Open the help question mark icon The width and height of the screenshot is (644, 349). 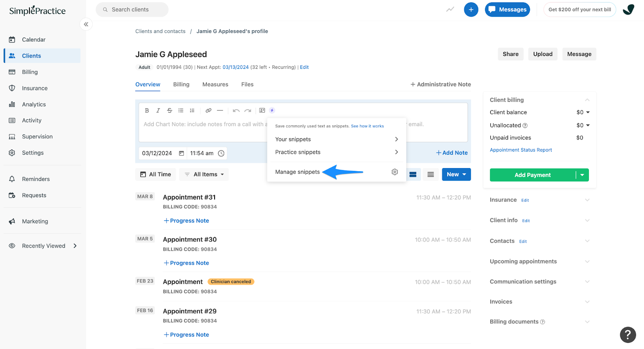tap(627, 334)
